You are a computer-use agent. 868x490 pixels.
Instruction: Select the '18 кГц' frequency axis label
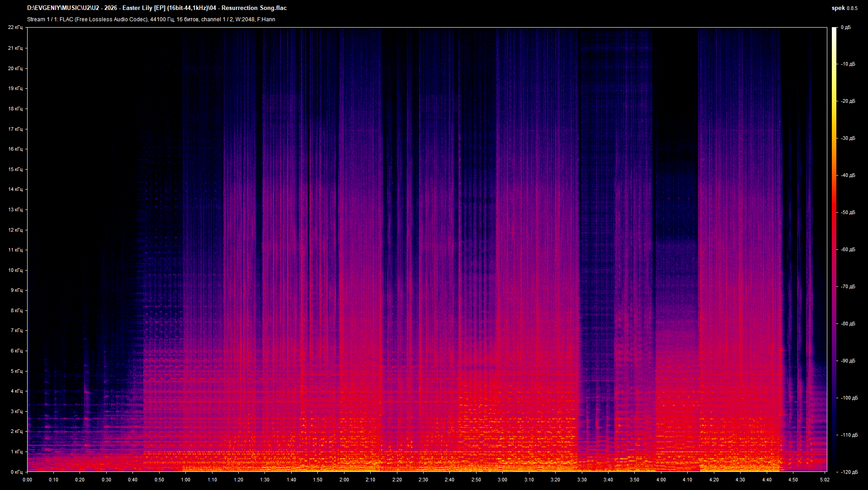pos(15,109)
